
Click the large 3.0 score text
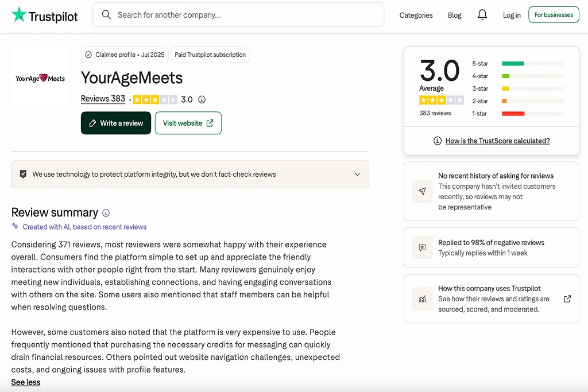point(439,71)
